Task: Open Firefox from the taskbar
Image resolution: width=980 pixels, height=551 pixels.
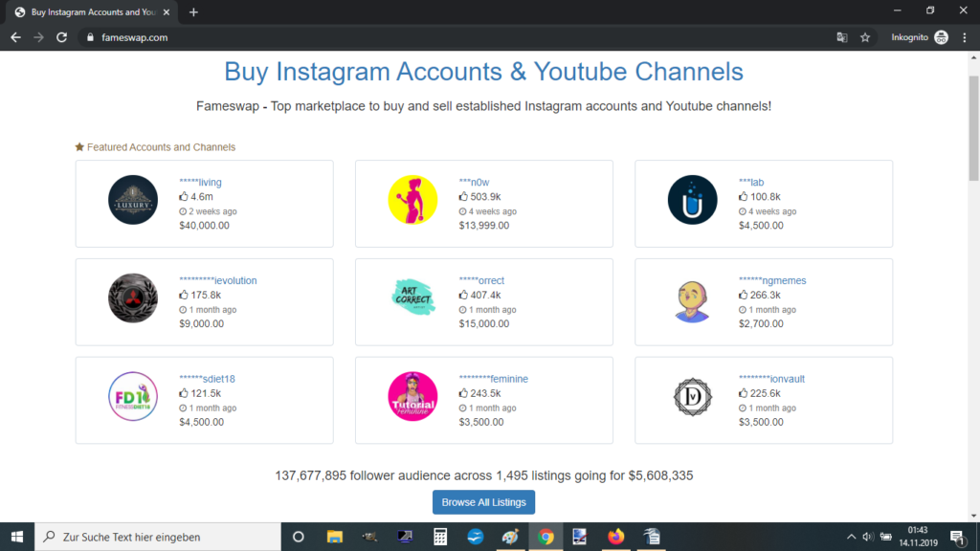Action: (615, 537)
